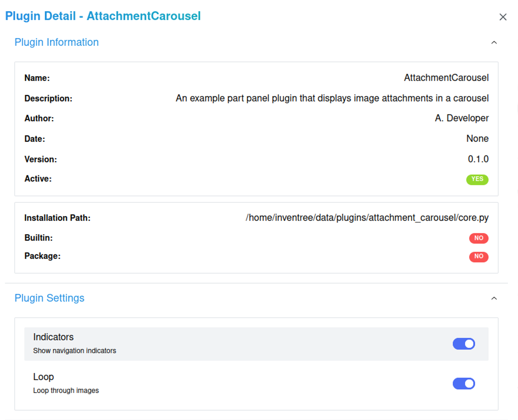Turn off the Loop through images toggle

tap(464, 383)
